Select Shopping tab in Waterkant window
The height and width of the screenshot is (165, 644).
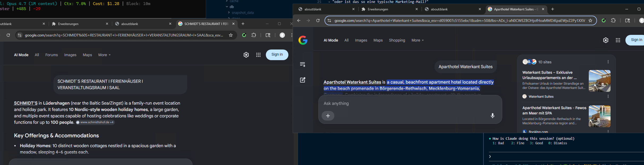click(397, 40)
